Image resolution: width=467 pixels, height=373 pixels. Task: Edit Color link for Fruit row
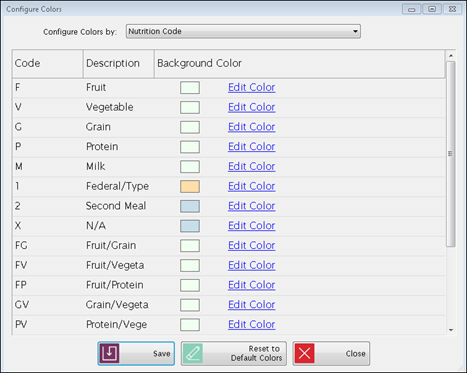pyautogui.click(x=252, y=87)
